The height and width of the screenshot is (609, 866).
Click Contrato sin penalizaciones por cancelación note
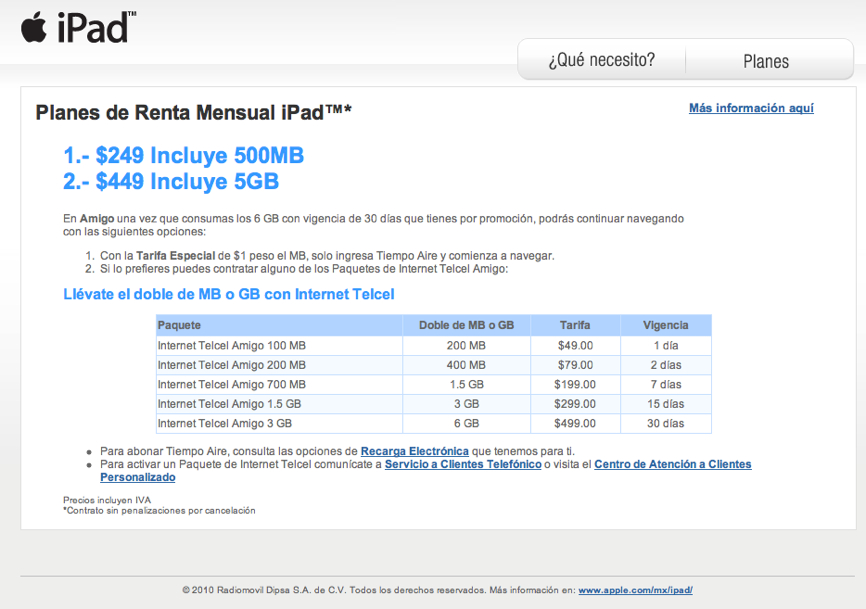tap(159, 511)
